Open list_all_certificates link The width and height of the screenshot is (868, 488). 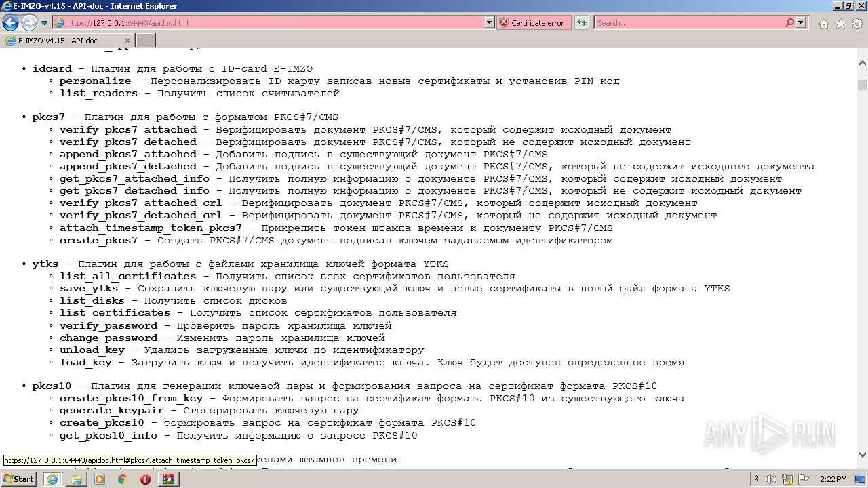click(x=127, y=276)
